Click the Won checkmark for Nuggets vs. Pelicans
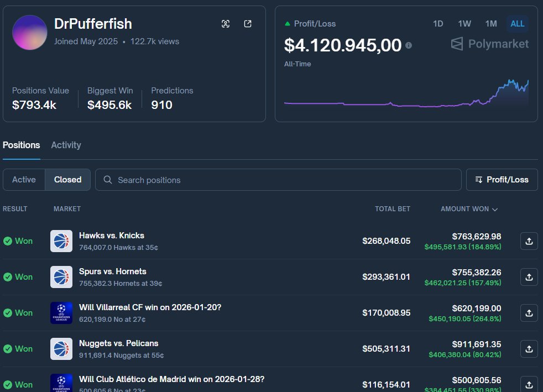Screen dimensions: 543x392 8,349
